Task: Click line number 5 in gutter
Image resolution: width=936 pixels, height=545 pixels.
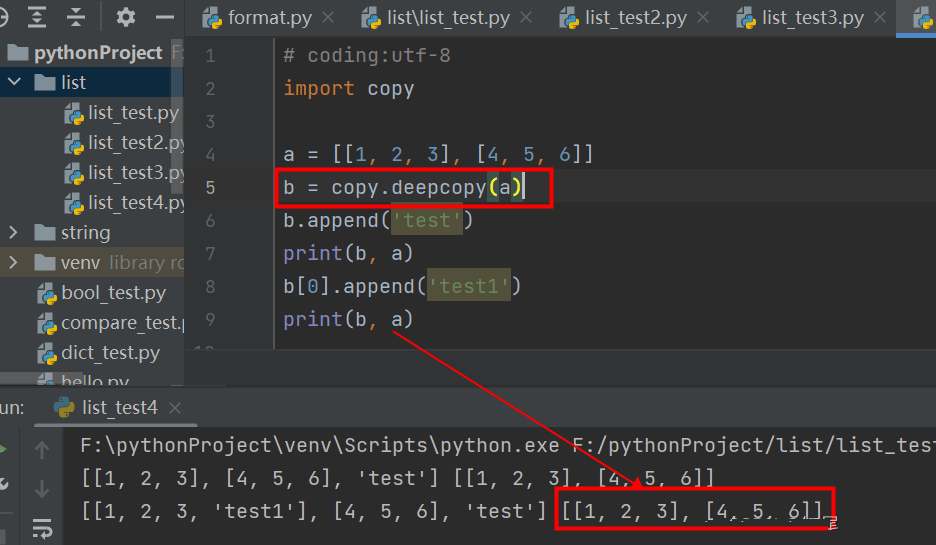Action: [210, 188]
